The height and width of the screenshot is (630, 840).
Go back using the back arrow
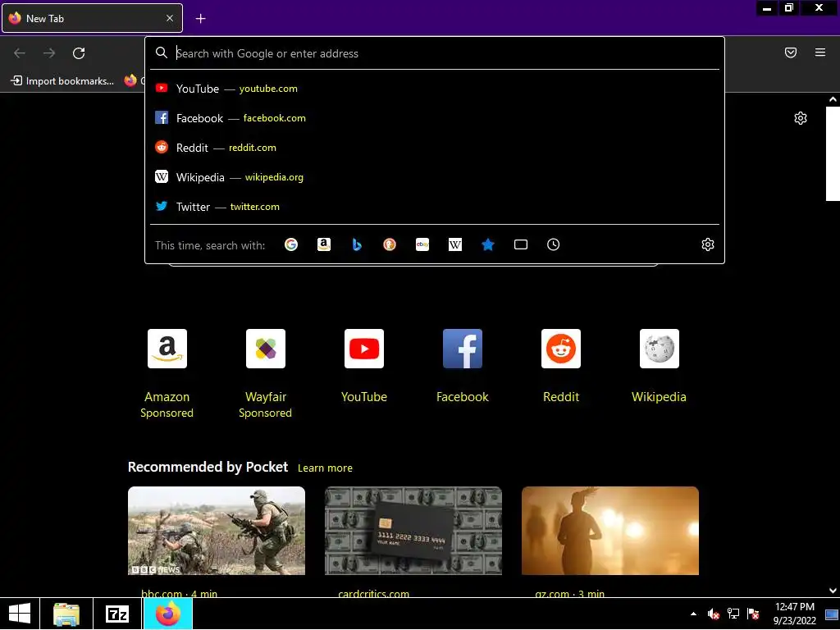point(20,53)
